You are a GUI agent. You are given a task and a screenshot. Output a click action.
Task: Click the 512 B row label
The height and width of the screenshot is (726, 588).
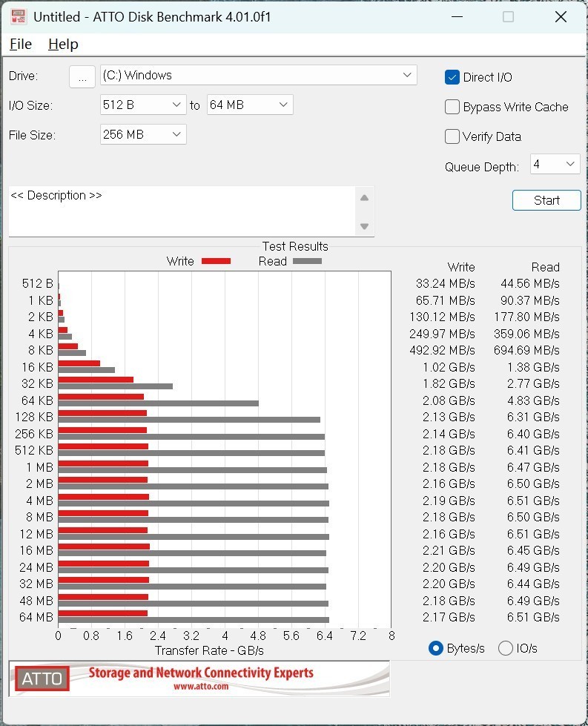38,283
